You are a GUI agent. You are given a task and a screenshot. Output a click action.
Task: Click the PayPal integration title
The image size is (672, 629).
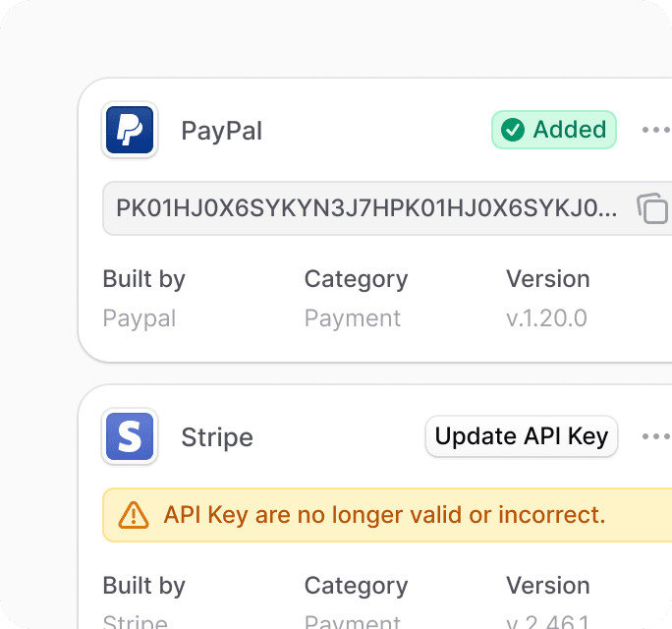(222, 131)
